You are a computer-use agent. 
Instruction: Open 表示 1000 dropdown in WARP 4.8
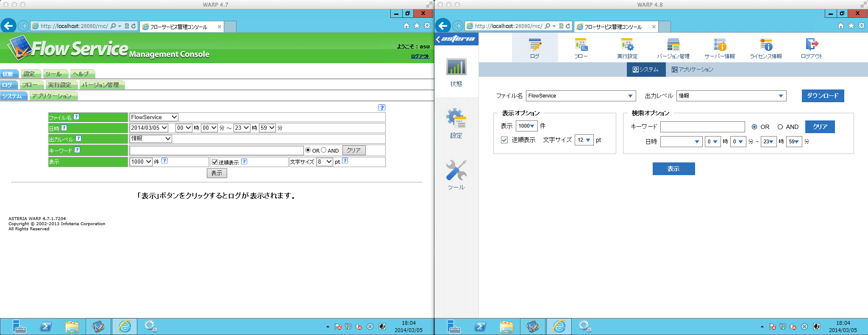click(x=526, y=126)
